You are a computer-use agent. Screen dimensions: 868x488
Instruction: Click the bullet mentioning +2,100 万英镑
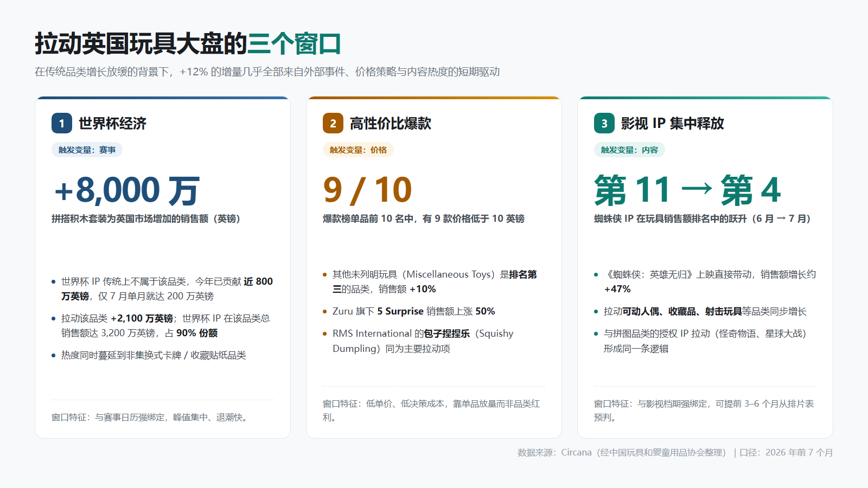(x=162, y=325)
